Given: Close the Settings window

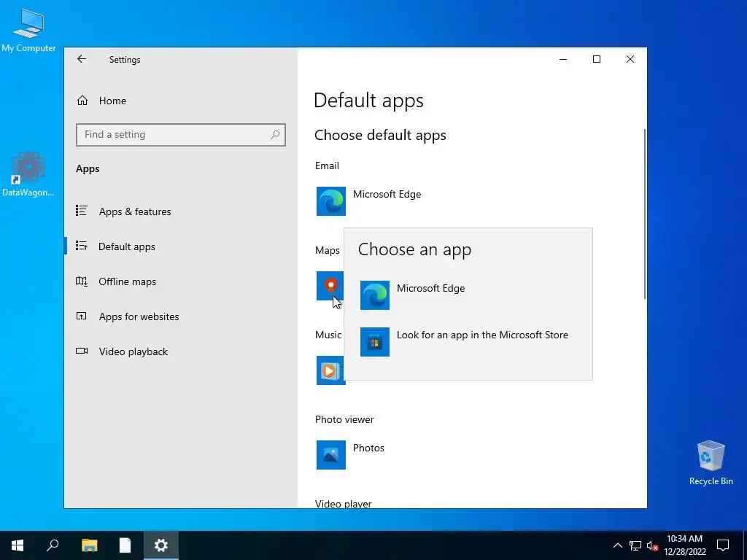Looking at the screenshot, I should pos(630,59).
